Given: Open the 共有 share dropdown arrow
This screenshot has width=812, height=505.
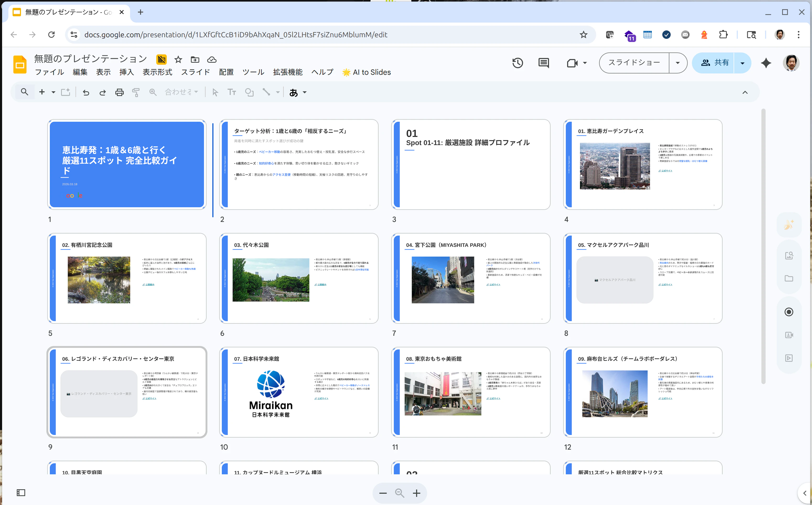Looking at the screenshot, I should click(x=743, y=63).
